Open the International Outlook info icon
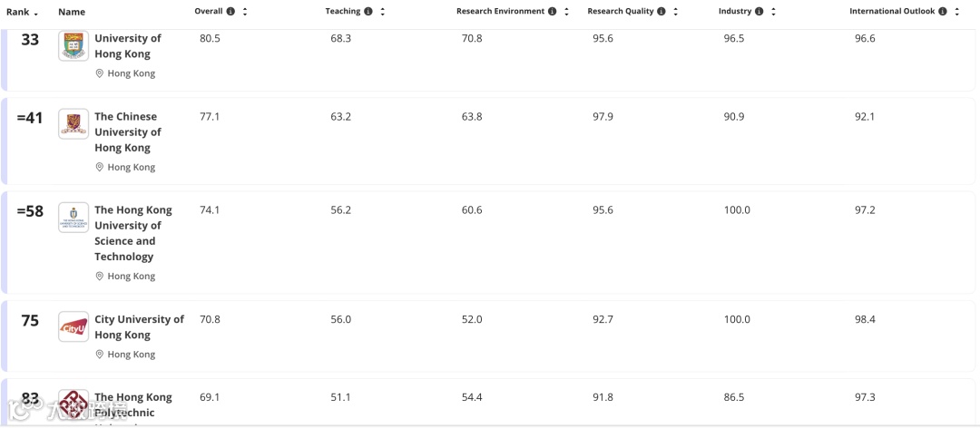 point(943,11)
